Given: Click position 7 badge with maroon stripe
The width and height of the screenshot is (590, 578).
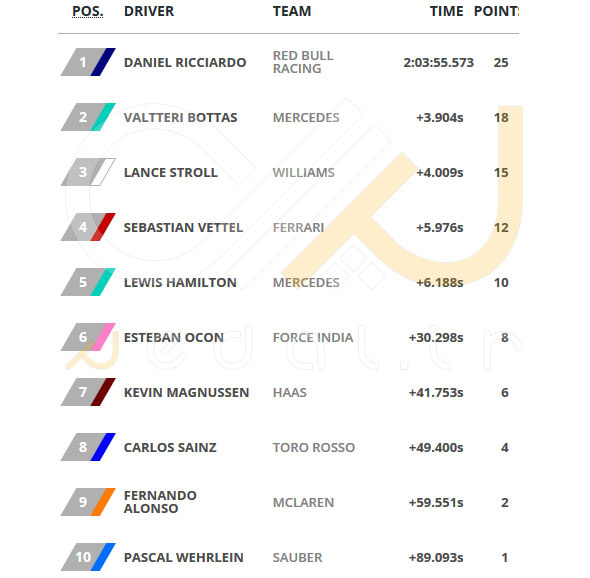Looking at the screenshot, I should pos(88,392).
